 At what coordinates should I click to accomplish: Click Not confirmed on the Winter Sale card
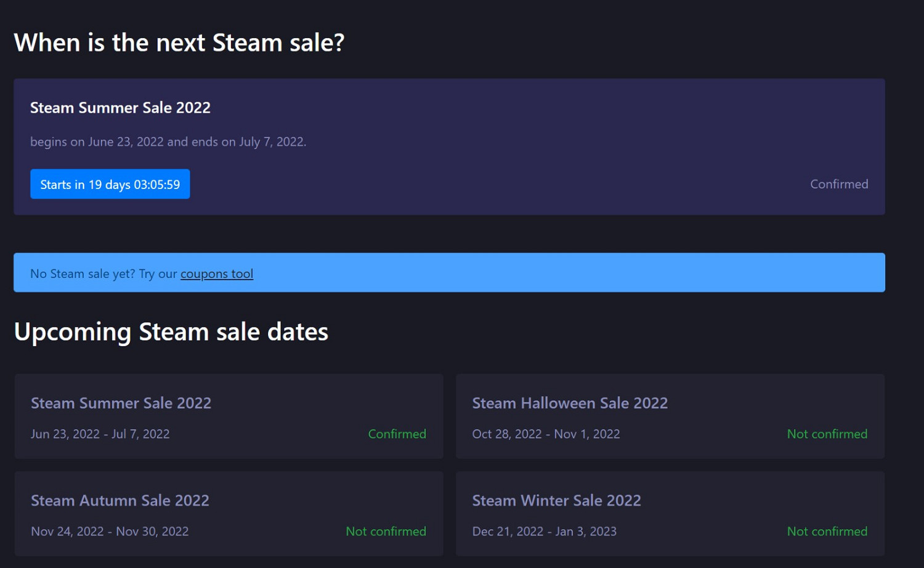[827, 531]
